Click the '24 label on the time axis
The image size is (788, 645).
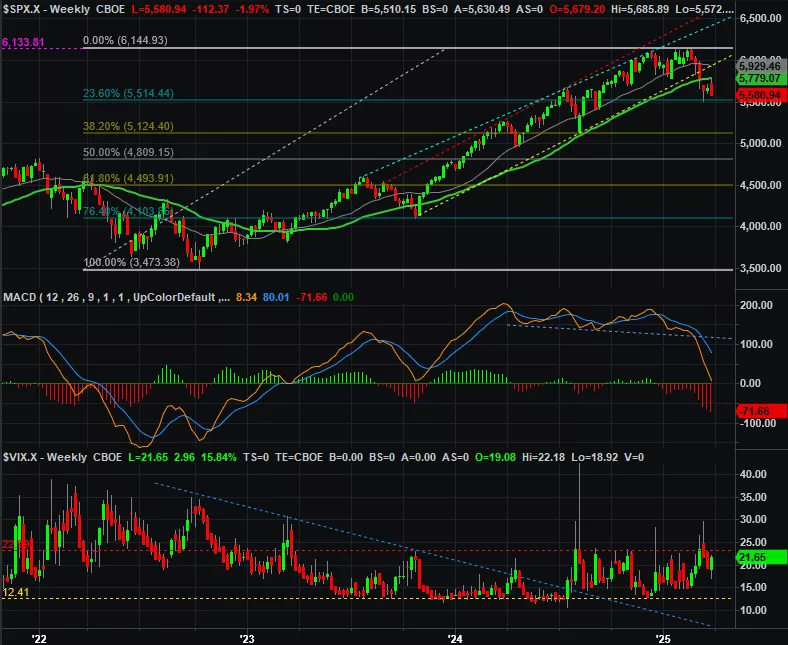point(453,637)
